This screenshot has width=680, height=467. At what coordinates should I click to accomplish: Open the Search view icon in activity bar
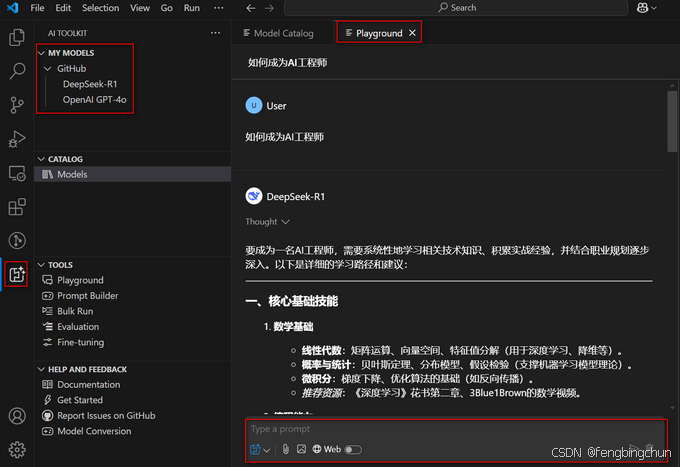[x=17, y=71]
